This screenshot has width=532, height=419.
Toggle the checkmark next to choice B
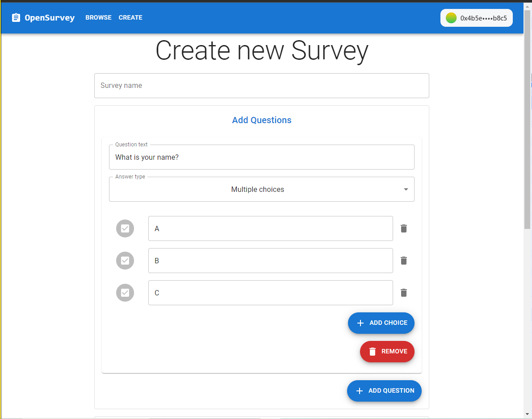(x=125, y=261)
